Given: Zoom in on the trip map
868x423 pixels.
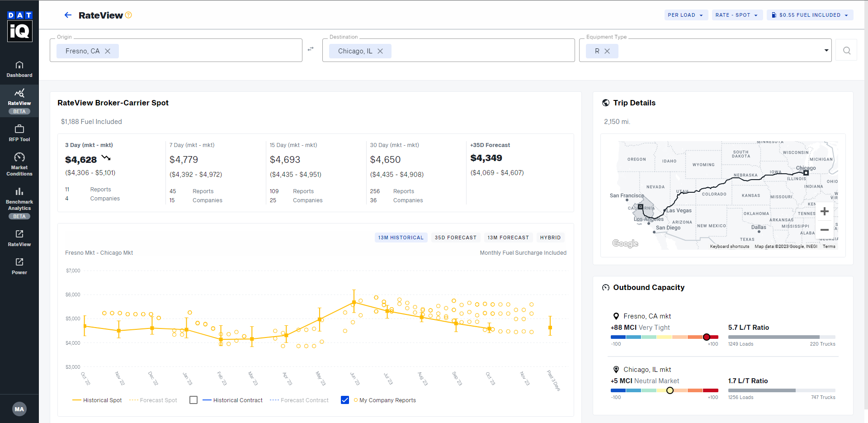Looking at the screenshot, I should tap(824, 211).
